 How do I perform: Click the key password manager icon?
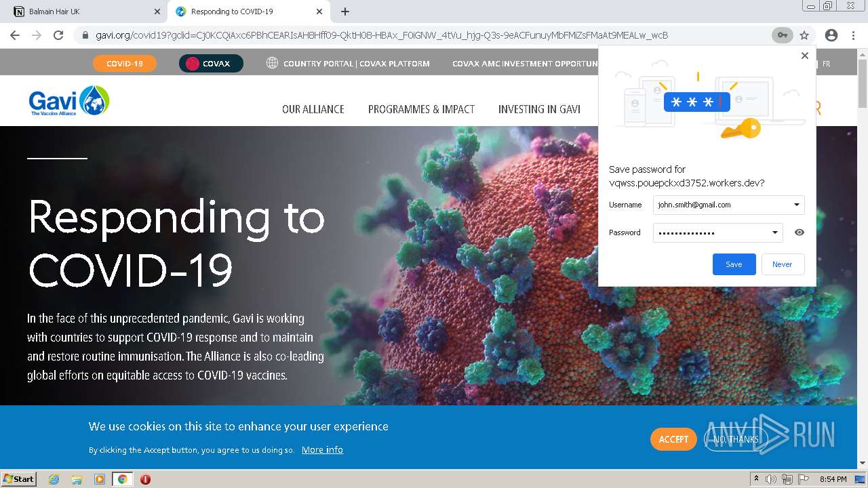point(782,35)
